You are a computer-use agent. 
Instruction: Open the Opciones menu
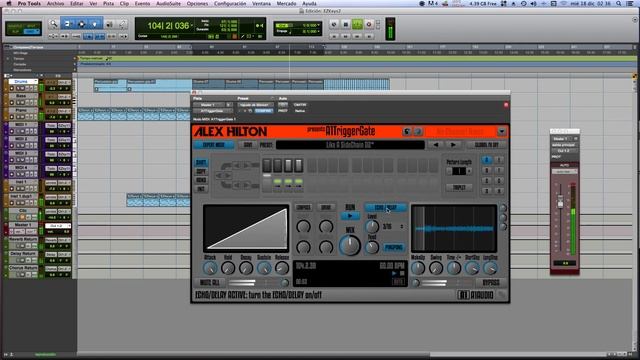tap(197, 3)
